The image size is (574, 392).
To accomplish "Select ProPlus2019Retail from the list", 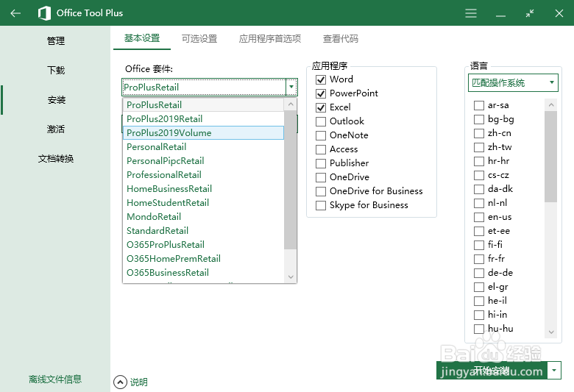I will pos(203,119).
